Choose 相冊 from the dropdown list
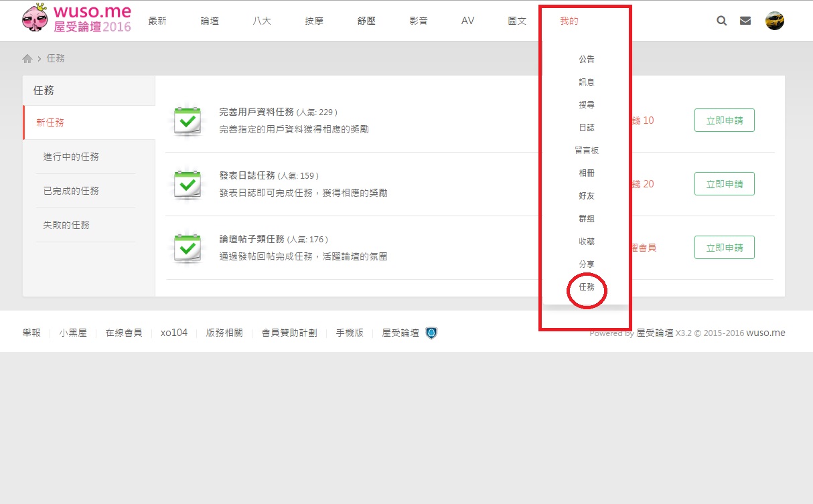 [x=587, y=173]
